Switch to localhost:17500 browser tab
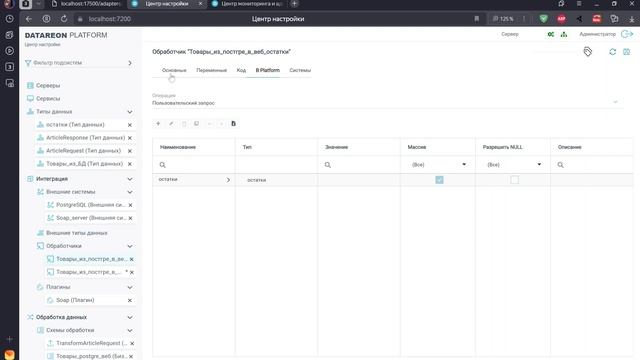 click(86, 4)
